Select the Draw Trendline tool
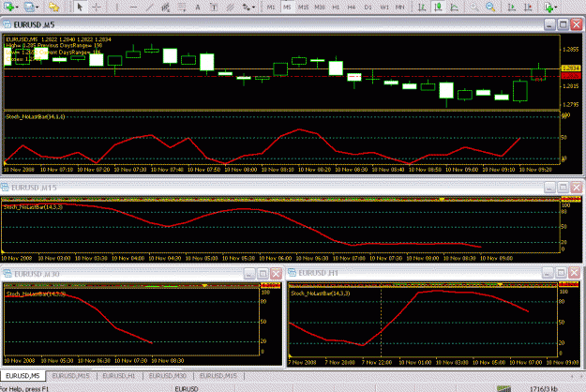Screen dimensions: 586x392 149,7
